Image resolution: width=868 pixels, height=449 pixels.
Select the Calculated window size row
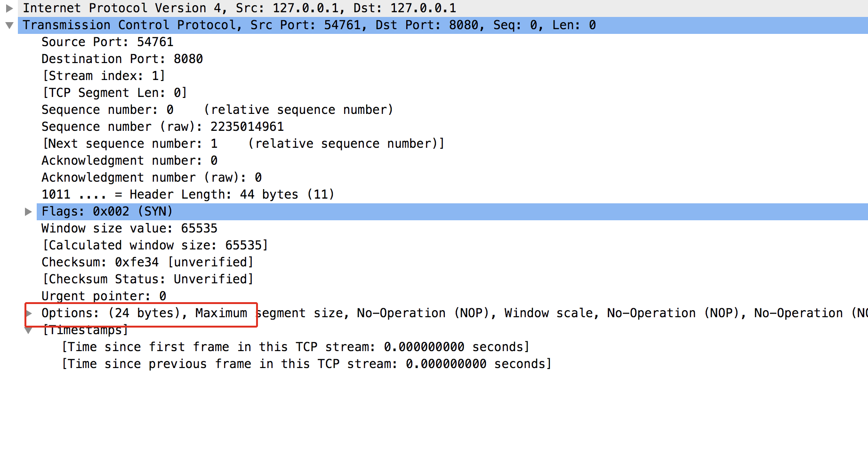(155, 245)
